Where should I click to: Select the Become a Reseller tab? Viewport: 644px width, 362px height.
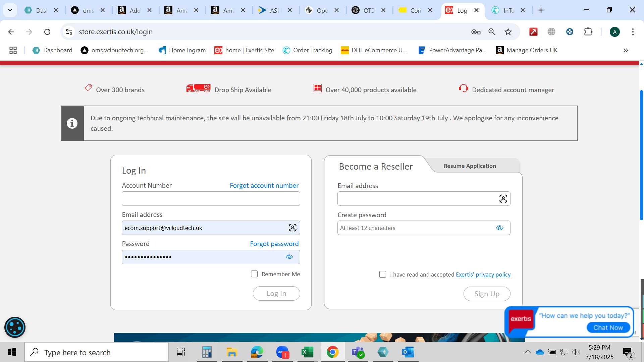pyautogui.click(x=376, y=167)
